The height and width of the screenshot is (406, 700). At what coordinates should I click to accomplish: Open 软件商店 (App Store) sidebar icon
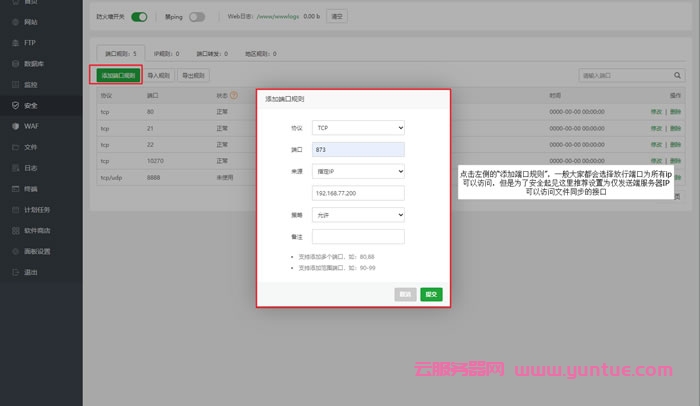(x=15, y=230)
